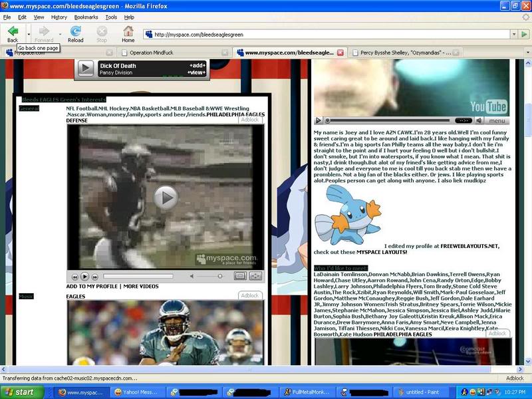Click the MORE VIDEOS link
The width and height of the screenshot is (532, 399).
tap(141, 287)
